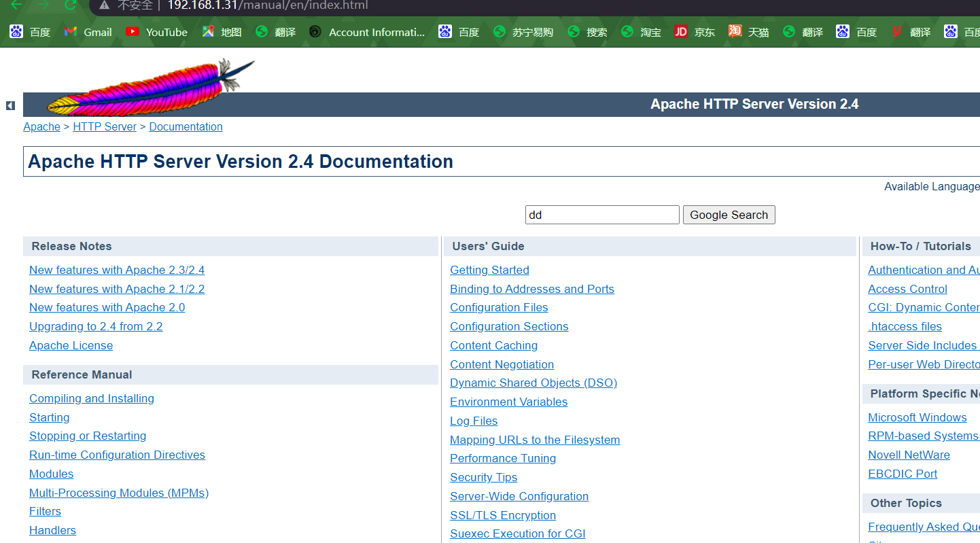Open Dynamic Shared Objects (DSO) link
The height and width of the screenshot is (543, 980).
coord(533,383)
